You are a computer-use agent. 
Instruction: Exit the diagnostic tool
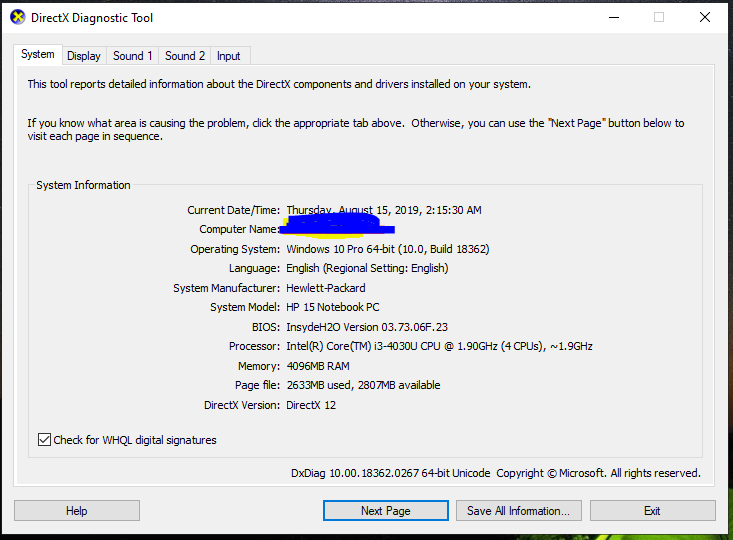653,511
